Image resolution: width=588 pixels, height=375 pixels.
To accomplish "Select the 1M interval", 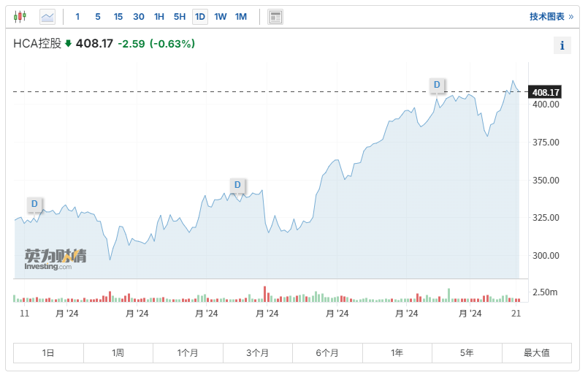I will click(241, 17).
